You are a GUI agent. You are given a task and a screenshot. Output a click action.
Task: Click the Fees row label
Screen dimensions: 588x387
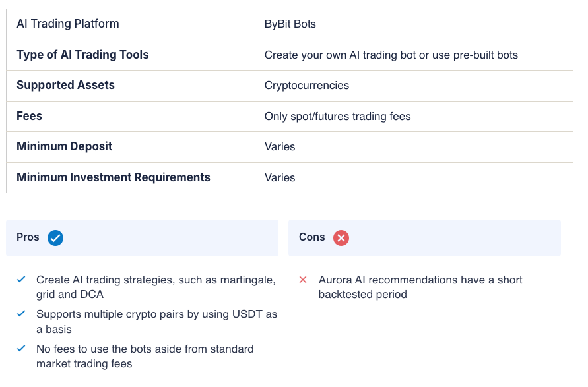[29, 116]
